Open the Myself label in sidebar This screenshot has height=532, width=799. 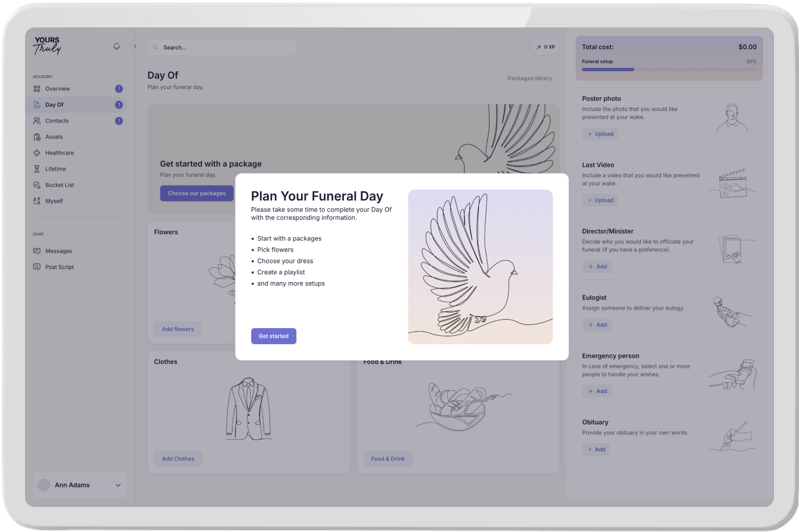point(54,202)
